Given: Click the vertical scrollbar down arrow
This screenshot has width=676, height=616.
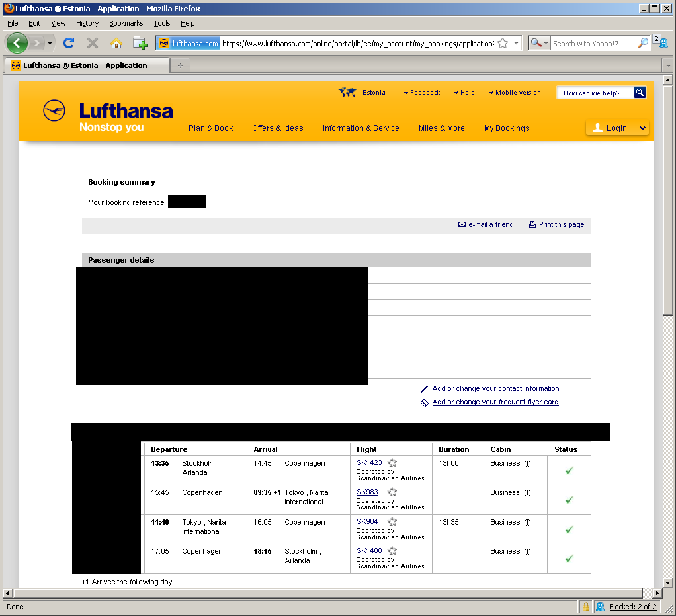Looking at the screenshot, I should click(x=667, y=582).
